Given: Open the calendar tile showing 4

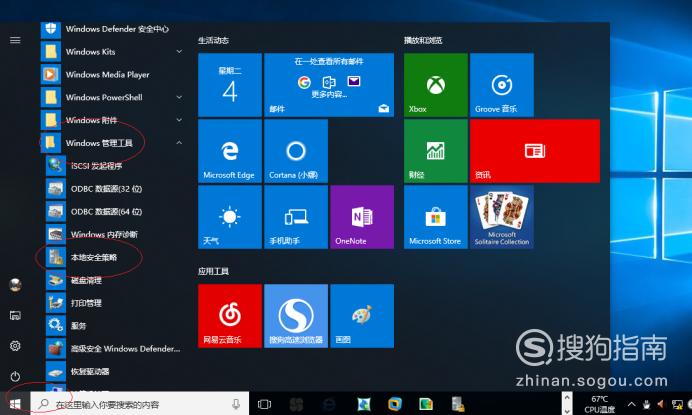Looking at the screenshot, I should pos(230,85).
